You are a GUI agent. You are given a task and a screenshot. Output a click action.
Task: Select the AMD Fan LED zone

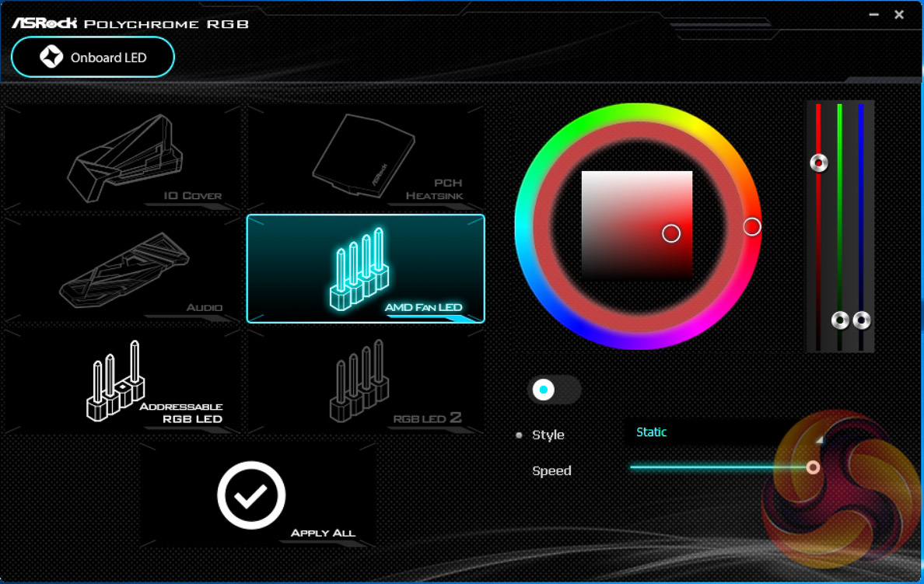[366, 269]
